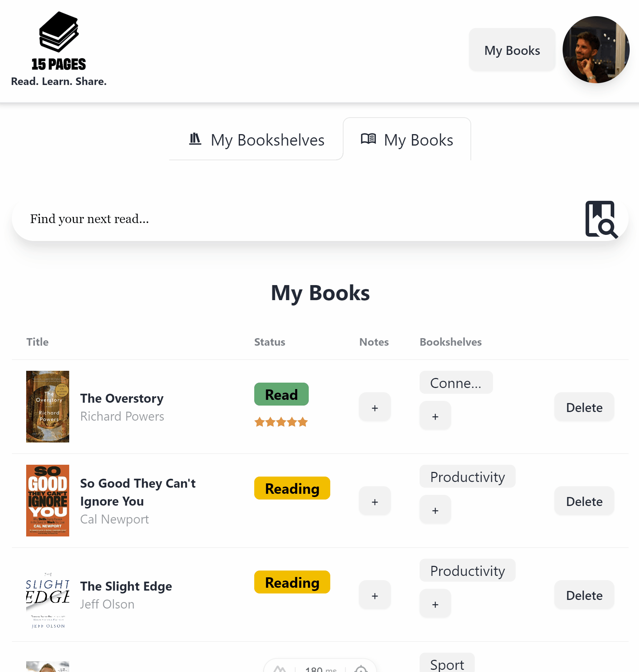Change Reading status of So Good They Can't Ignore You
Screen dimensions: 639x672
tap(292, 488)
